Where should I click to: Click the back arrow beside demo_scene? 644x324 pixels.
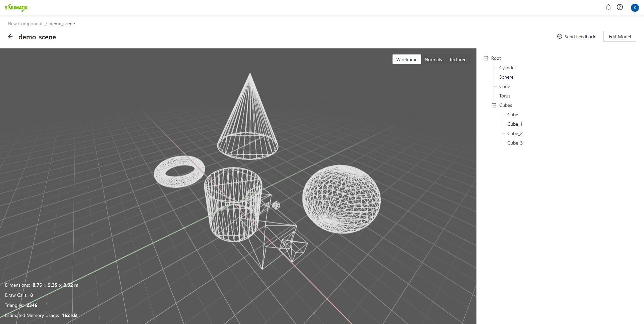[10, 36]
